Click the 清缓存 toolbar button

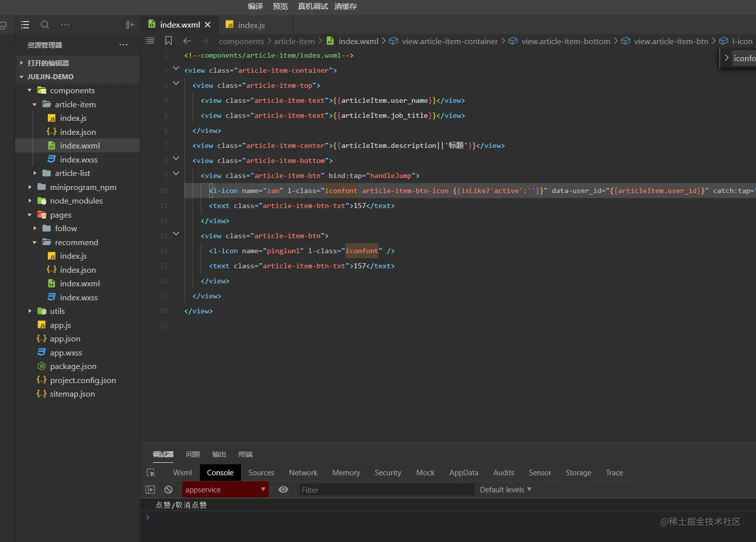[x=346, y=7]
